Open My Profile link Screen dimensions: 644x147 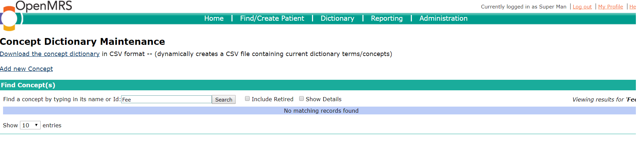610,7
